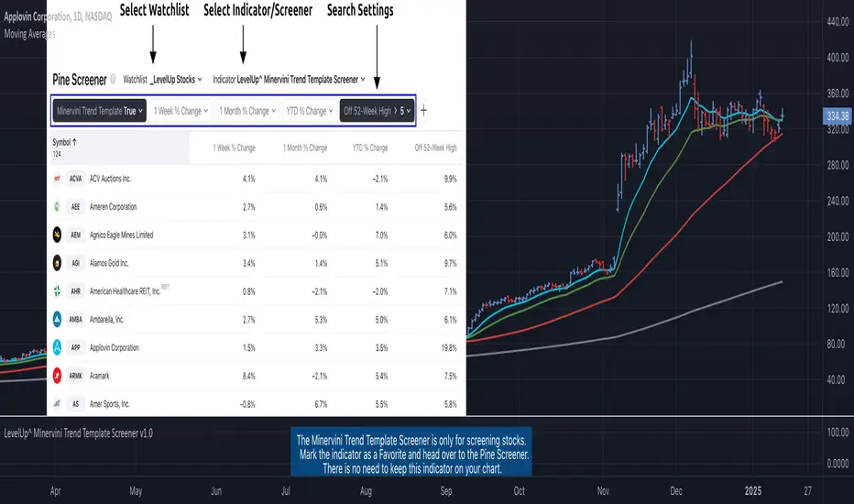The image size is (854, 504).
Task: Open the Minervini Trend Template True filter
Action: (100, 111)
